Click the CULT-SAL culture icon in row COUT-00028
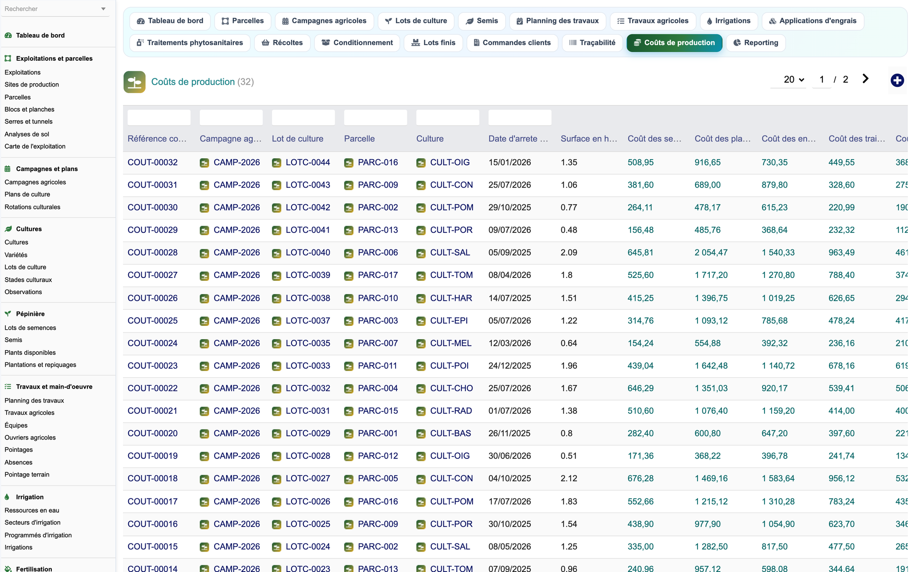Viewport: 924px width, 572px height. tap(421, 253)
